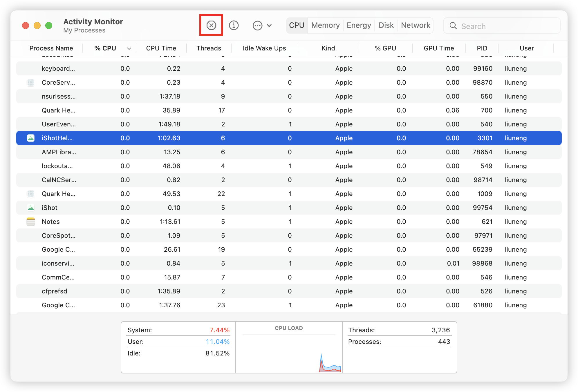Select the keyboard... process row

[289, 68]
